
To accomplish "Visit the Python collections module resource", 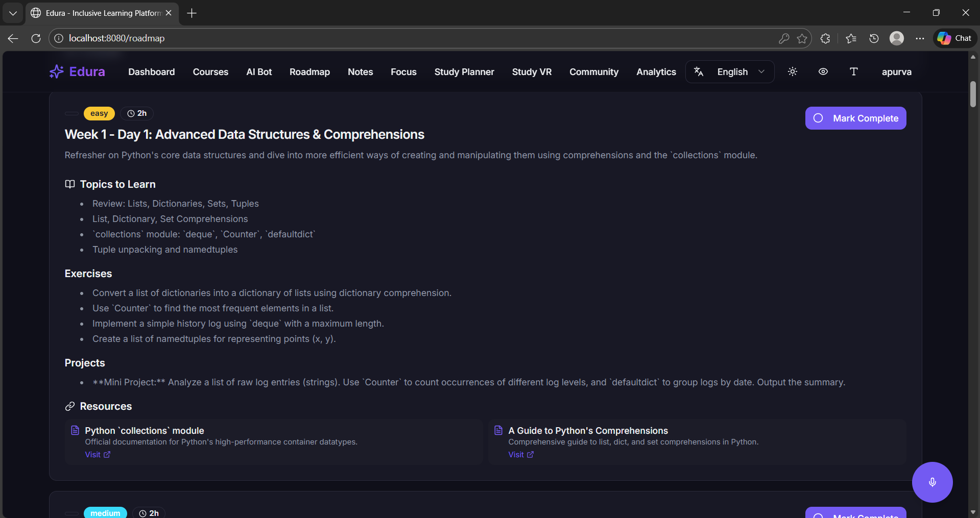I will pos(98,455).
